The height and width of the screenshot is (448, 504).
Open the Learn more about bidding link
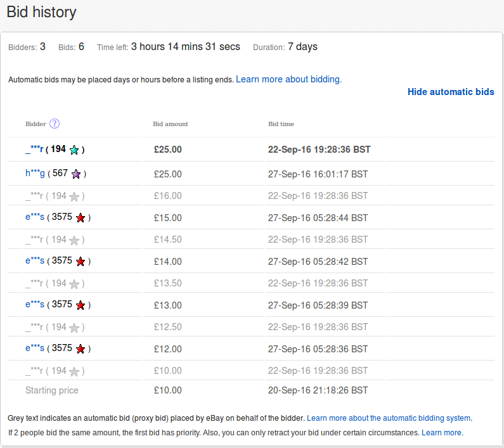288,79
